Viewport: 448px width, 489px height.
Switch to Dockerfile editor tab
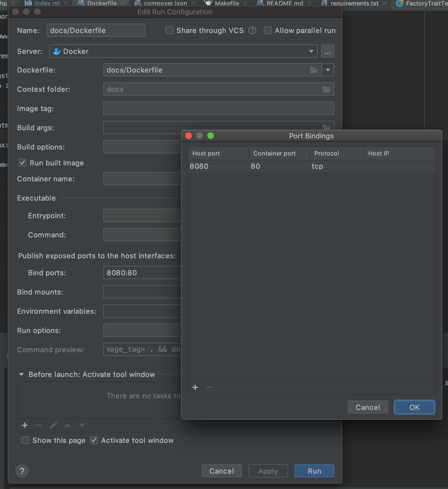102,3
